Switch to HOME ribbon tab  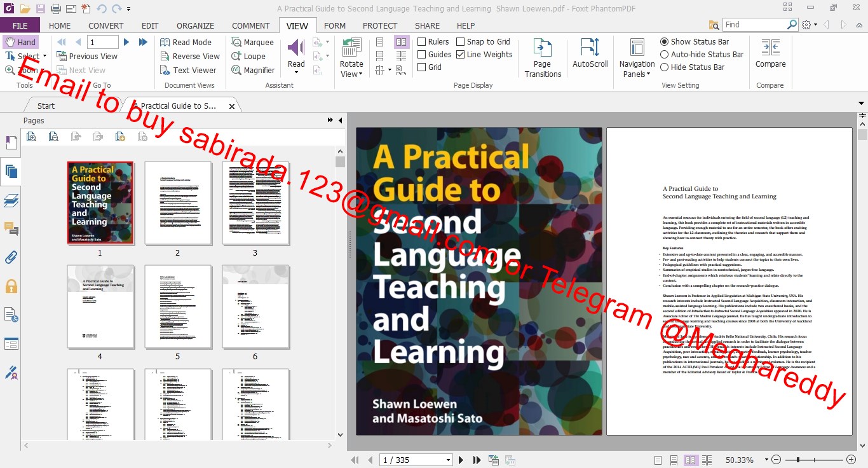60,25
